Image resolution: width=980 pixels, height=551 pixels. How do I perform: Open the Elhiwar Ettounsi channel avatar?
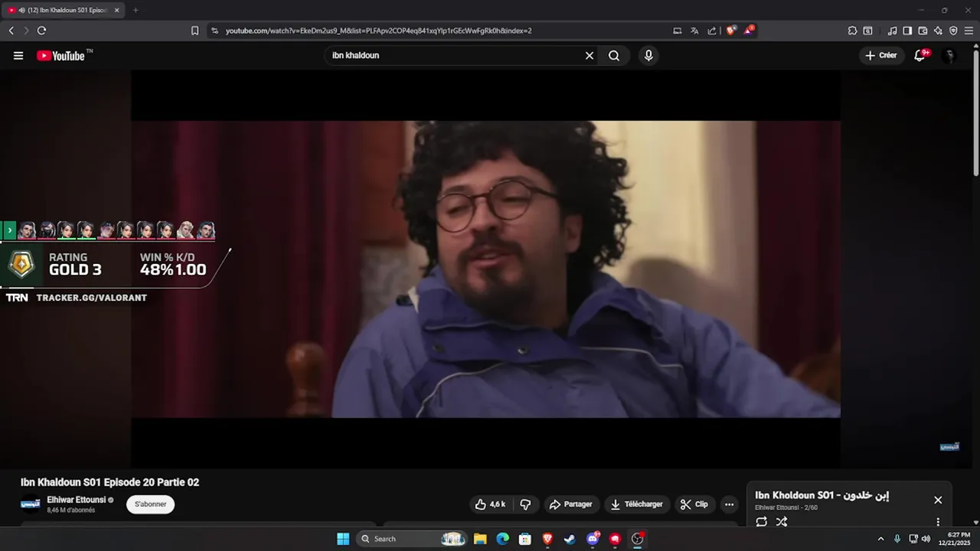pyautogui.click(x=31, y=504)
